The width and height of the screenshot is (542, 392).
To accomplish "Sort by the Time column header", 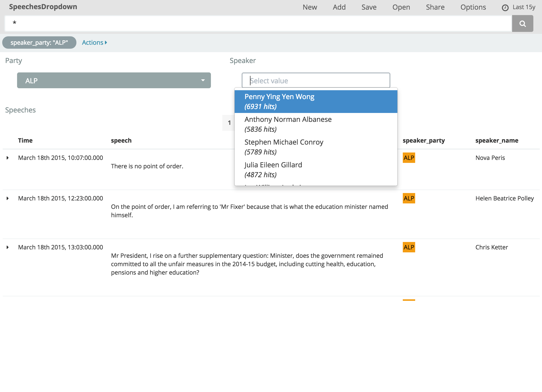I will pyautogui.click(x=25, y=140).
